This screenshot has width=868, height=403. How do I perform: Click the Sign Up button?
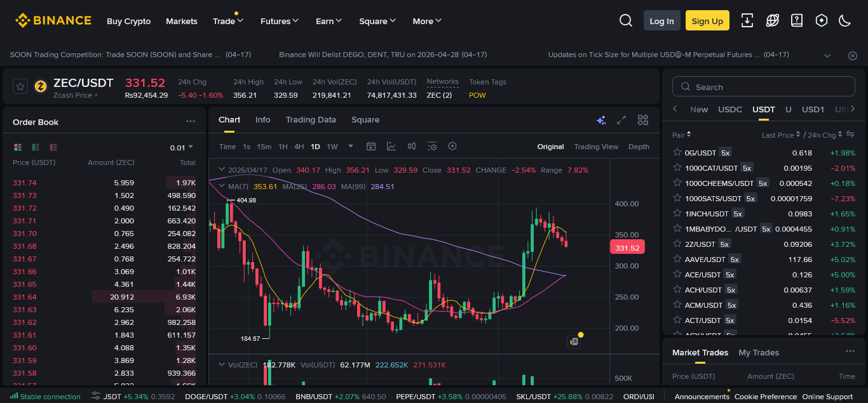(x=707, y=21)
